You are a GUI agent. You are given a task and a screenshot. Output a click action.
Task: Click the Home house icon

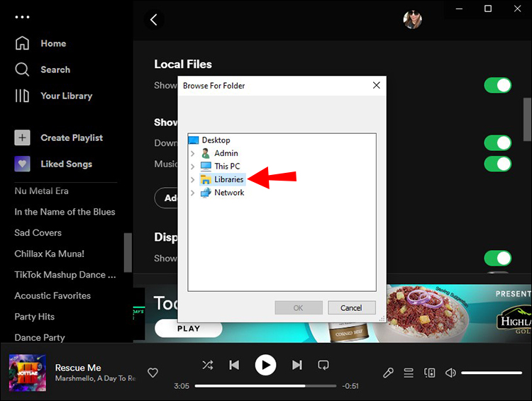(22, 43)
